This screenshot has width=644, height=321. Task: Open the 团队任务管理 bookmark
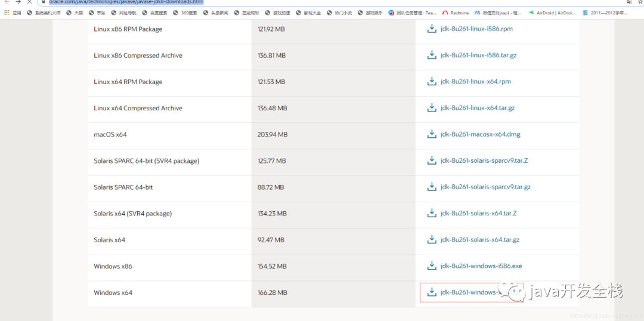(413, 13)
